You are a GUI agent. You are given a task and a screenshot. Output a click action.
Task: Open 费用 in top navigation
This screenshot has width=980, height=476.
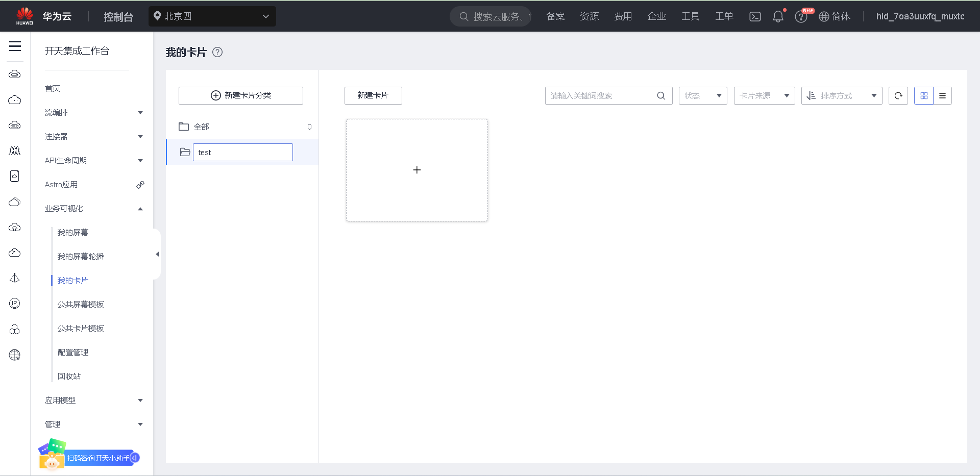[x=623, y=16]
